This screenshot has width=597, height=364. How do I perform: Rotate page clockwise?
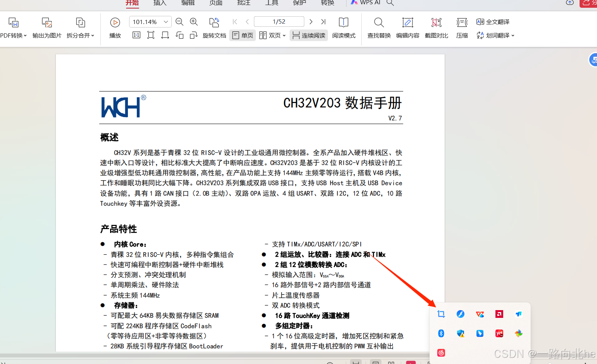194,35
